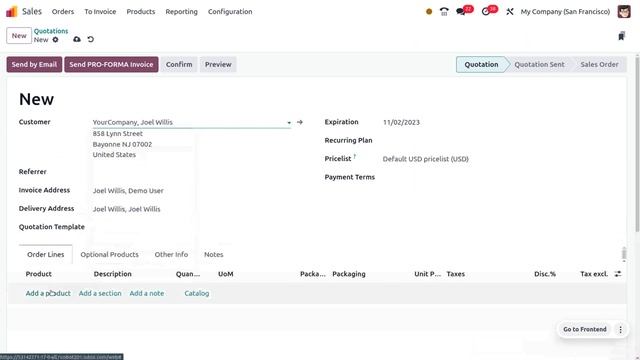640x360 pixels.
Task: Click the Preview button
Action: click(x=218, y=64)
